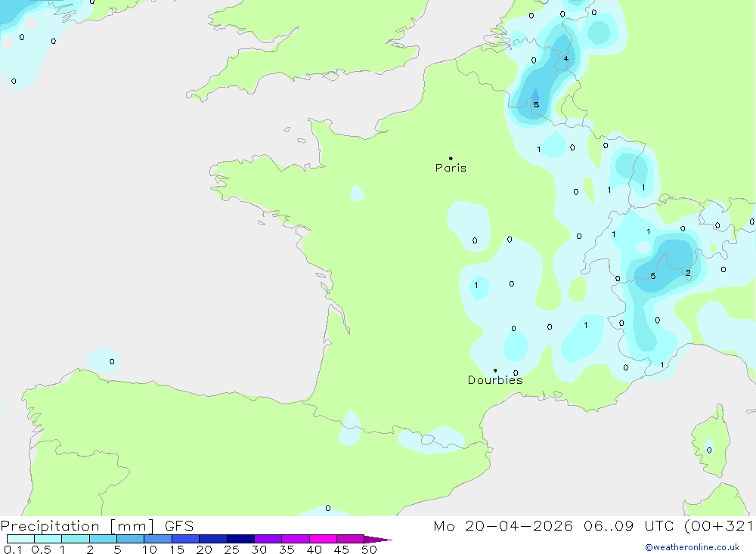Click the '30' legend scale label

pyautogui.click(x=259, y=549)
